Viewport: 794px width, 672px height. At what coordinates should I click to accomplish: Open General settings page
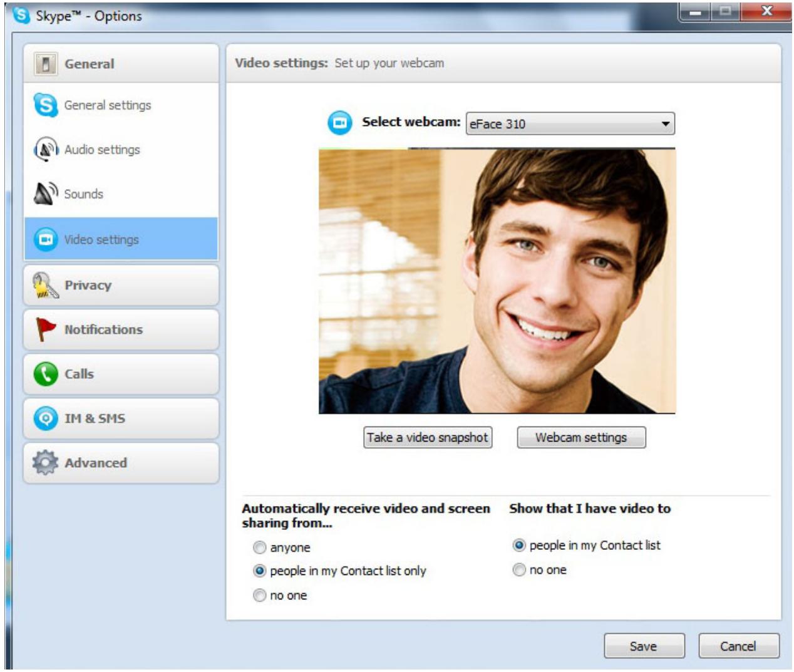(x=121, y=105)
